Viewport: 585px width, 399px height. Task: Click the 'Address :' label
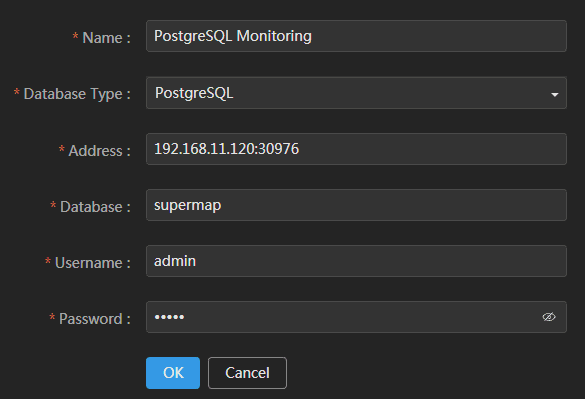[x=99, y=151]
